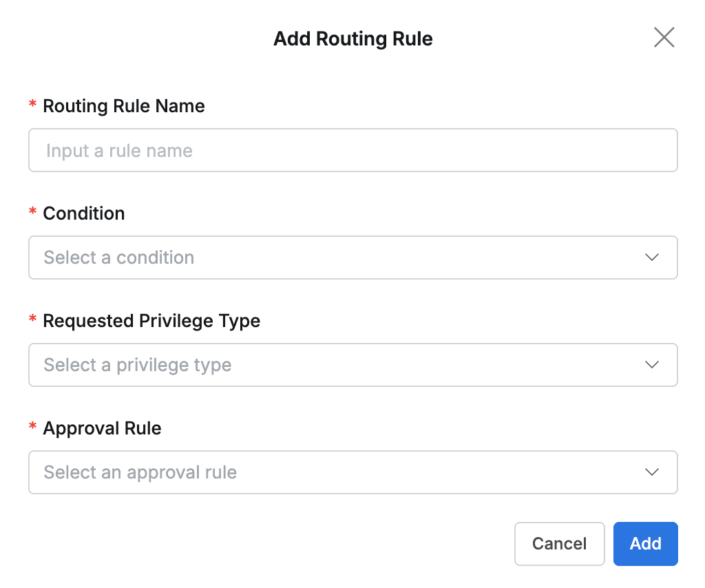Image resolution: width=705 pixels, height=588 pixels.
Task: Click the Requested Privilege Type chevron arrow
Action: coord(651,365)
